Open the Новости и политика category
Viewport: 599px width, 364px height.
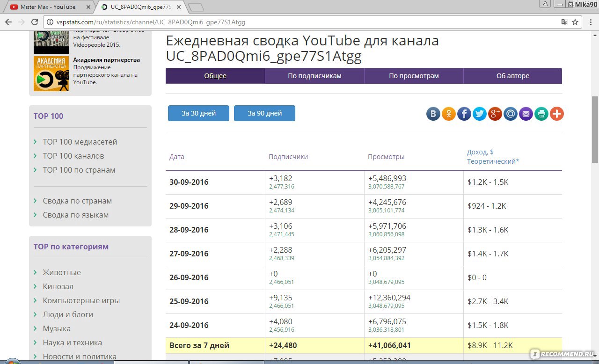(80, 357)
